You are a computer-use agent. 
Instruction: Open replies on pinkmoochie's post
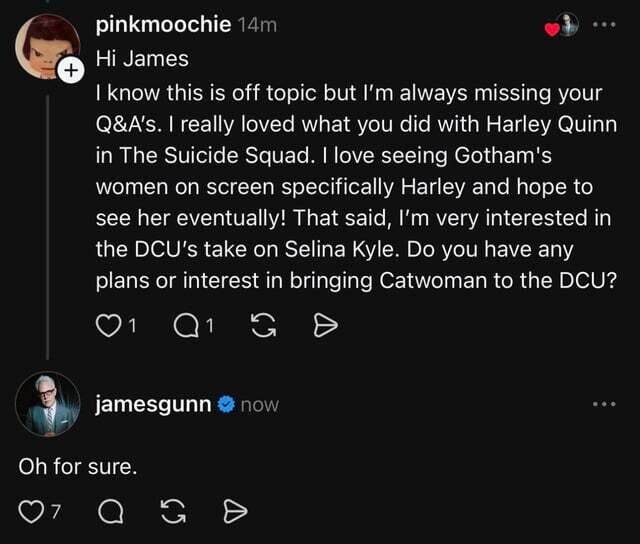188,325
